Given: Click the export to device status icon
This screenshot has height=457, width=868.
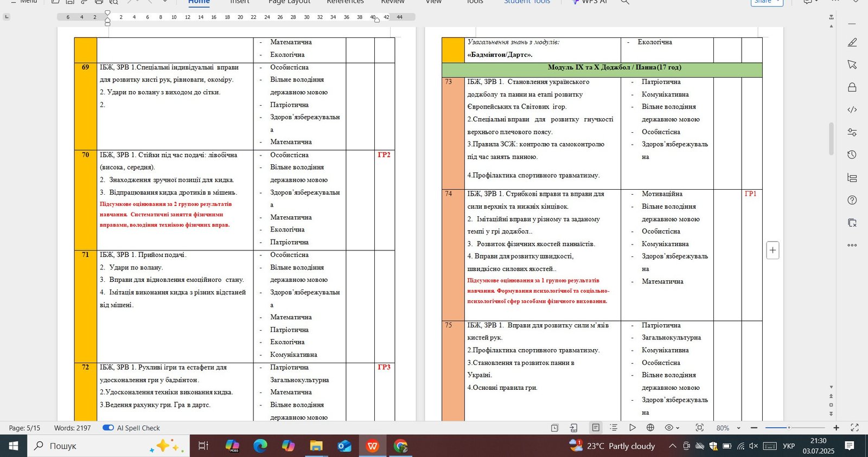Looking at the screenshot, I should (x=574, y=428).
